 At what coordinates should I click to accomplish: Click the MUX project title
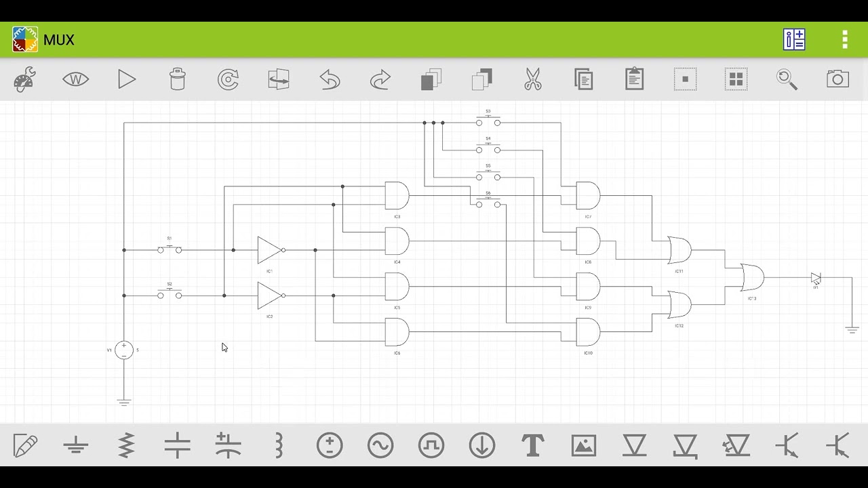(x=59, y=40)
